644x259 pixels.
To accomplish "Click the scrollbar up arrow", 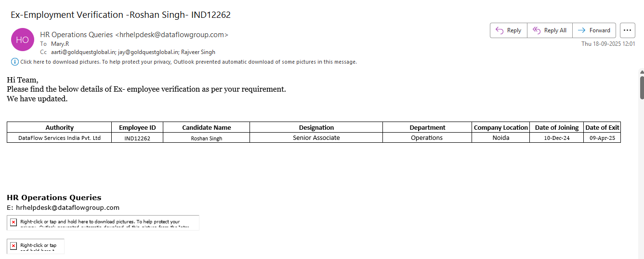I will pos(642,72).
